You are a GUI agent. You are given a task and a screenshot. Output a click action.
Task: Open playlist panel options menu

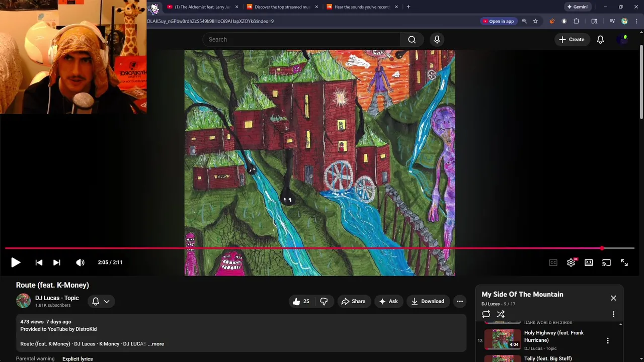pos(613,314)
